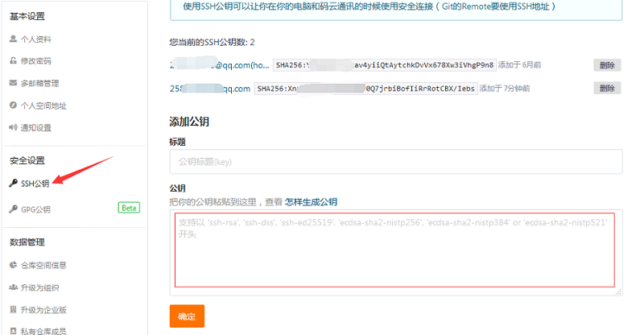The height and width of the screenshot is (335, 644).
Task: Focus the 公钥标题(key) title input
Action: click(x=396, y=162)
